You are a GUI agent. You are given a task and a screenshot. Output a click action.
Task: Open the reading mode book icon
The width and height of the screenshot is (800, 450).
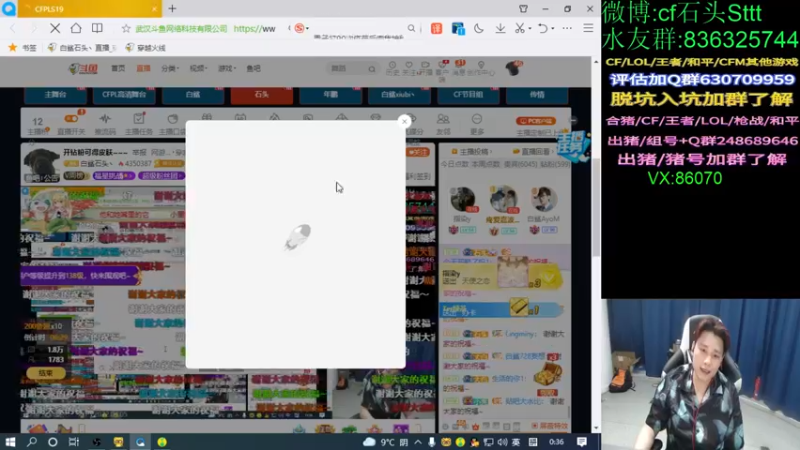pos(97,29)
